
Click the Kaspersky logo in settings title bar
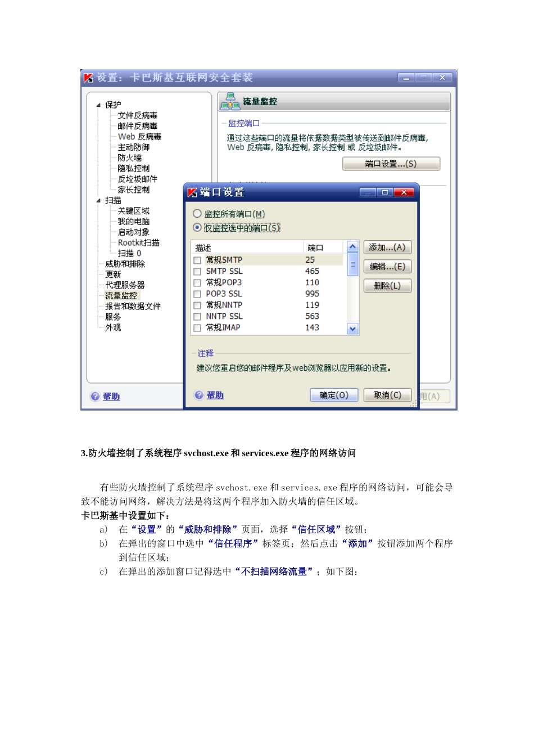point(88,78)
